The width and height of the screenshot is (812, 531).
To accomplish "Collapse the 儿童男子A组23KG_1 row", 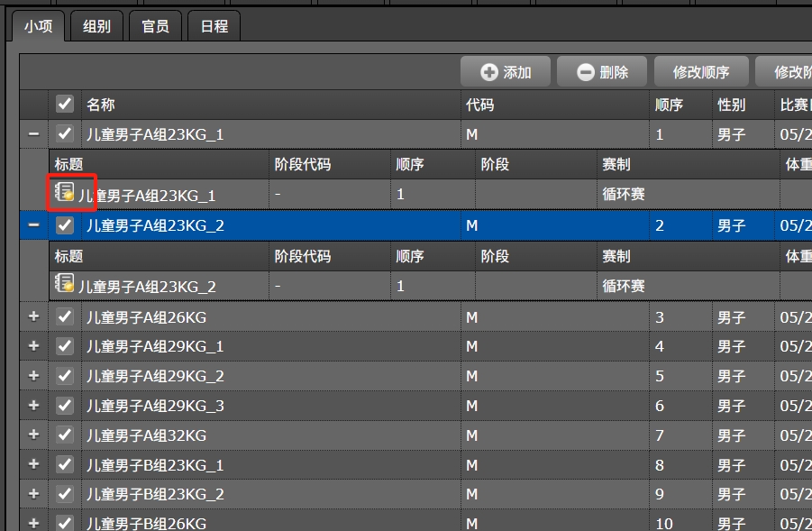I will 34,134.
